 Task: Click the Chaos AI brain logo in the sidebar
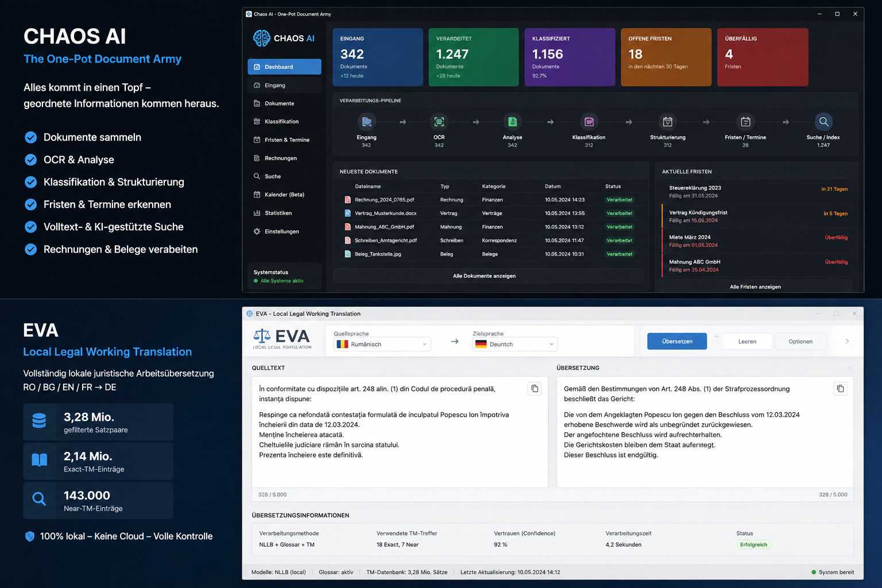tap(262, 38)
